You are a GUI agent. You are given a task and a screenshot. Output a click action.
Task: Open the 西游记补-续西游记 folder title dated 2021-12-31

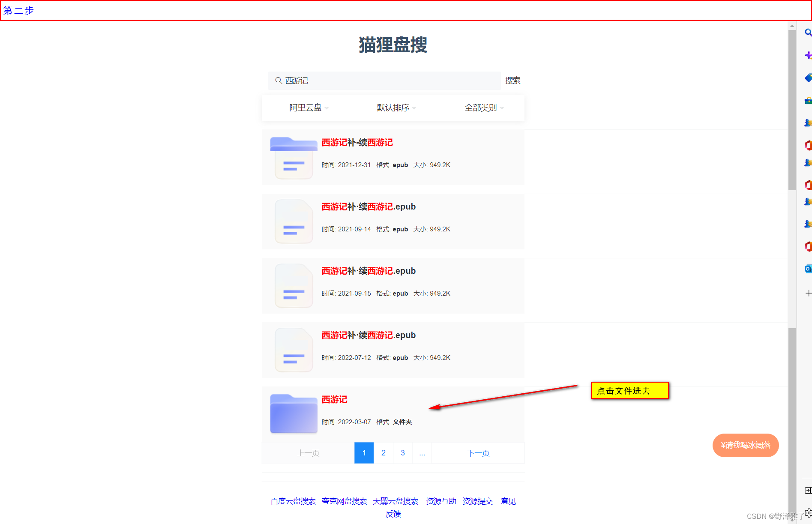357,142
